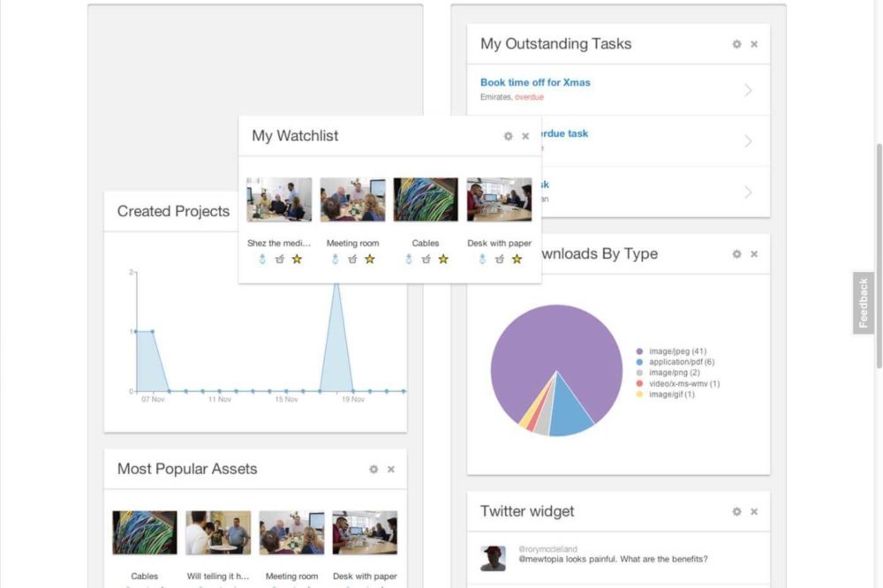Click gear icon on Downloads By Type widget
The width and height of the screenshot is (883, 588).
click(x=736, y=254)
